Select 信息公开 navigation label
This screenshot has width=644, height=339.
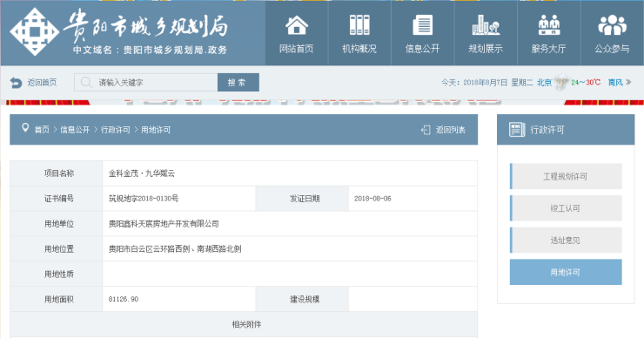click(423, 49)
